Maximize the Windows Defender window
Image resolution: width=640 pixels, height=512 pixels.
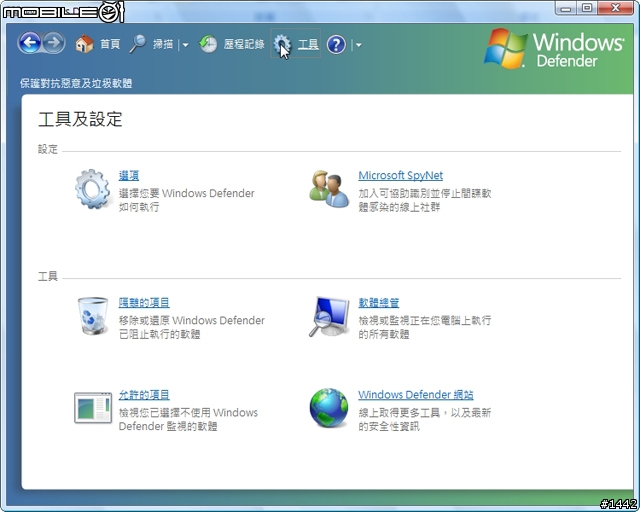tap(587, 8)
